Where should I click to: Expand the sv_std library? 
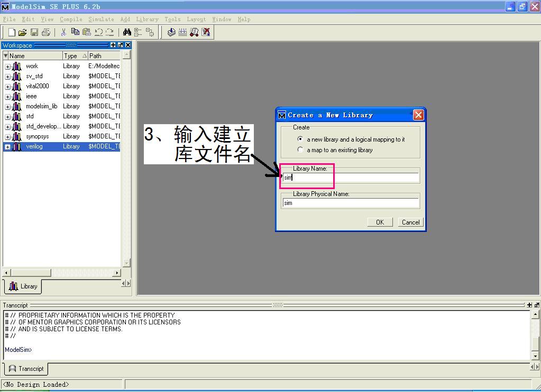[x=7, y=77]
